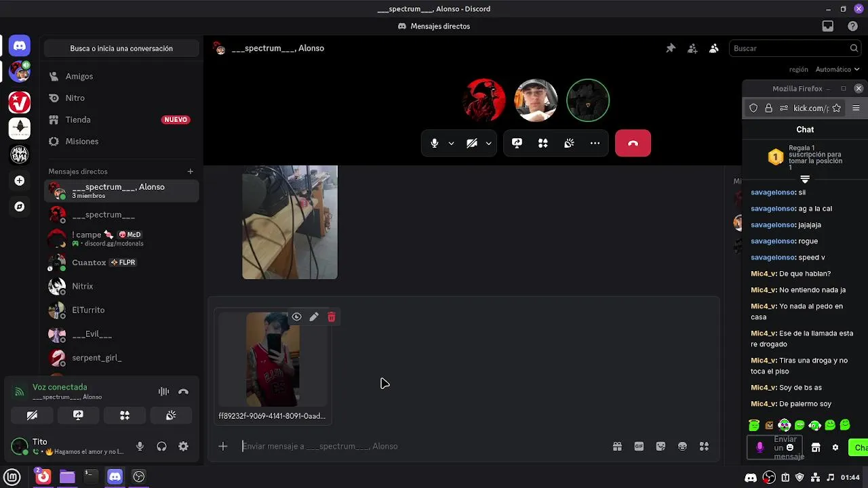Viewport: 868px width, 488px height.
Task: Open User Settings gear icon
Action: (x=183, y=446)
